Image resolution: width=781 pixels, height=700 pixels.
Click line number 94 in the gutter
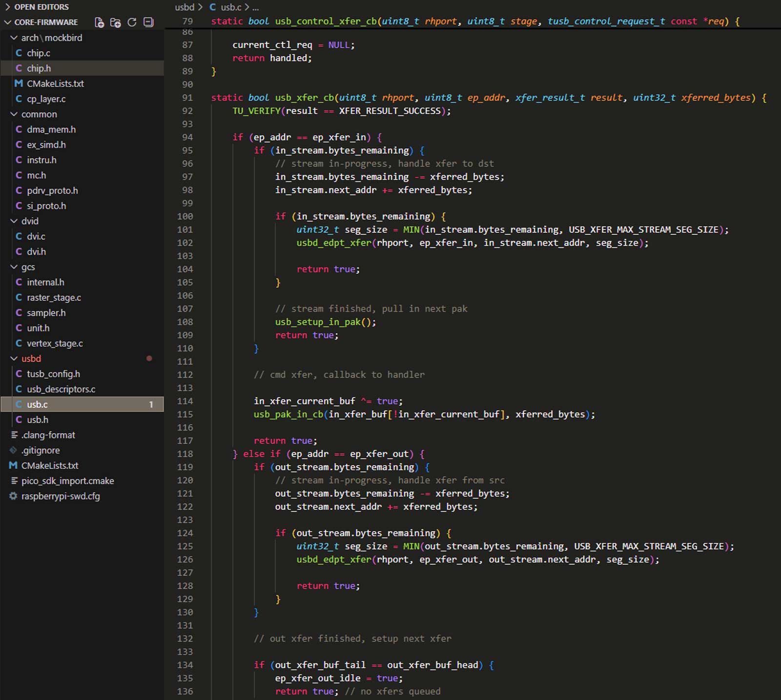click(187, 138)
